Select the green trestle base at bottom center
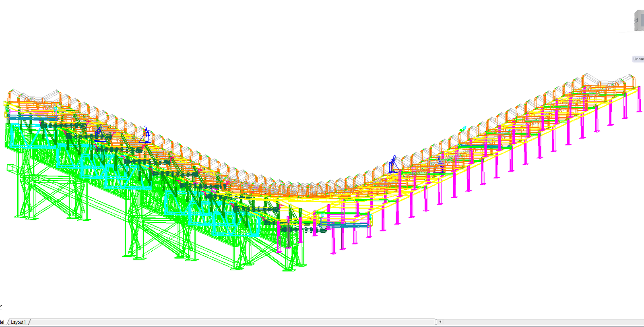The height and width of the screenshot is (327, 644). [237, 267]
